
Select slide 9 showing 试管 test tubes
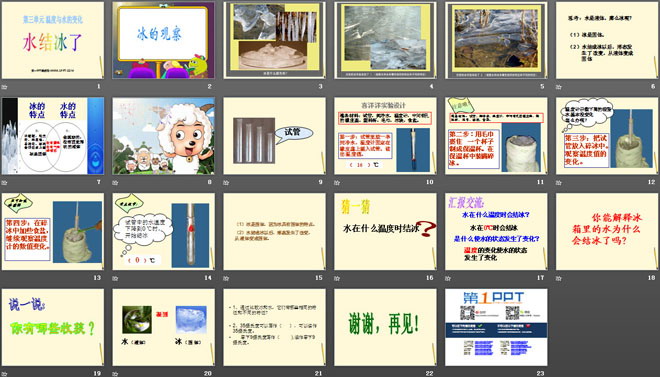coord(274,136)
